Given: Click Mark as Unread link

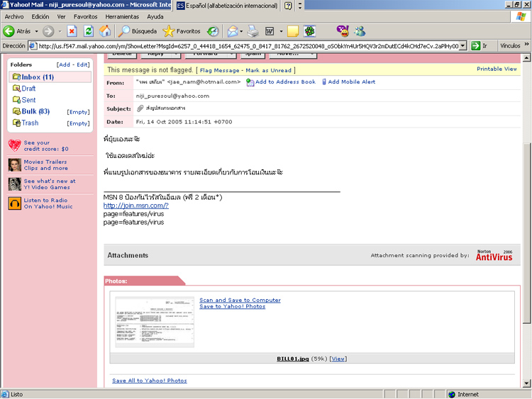Looking at the screenshot, I should click(x=268, y=70).
